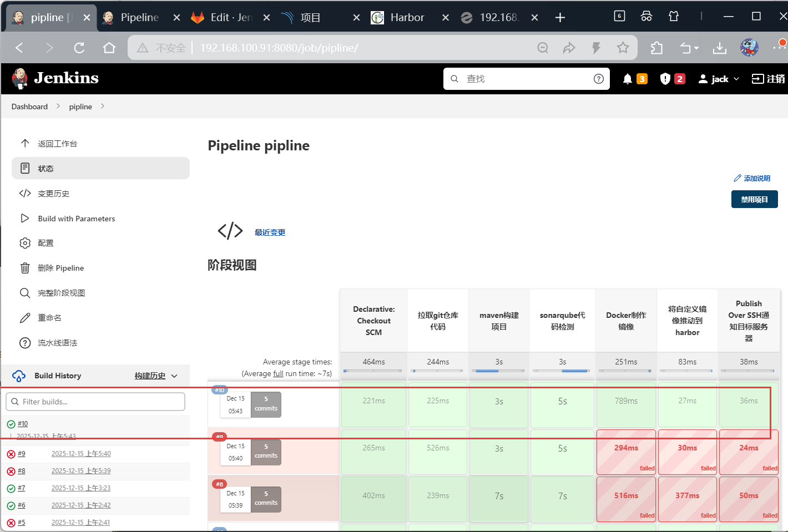Click the search help question icon
788x532 pixels.
(x=598, y=79)
